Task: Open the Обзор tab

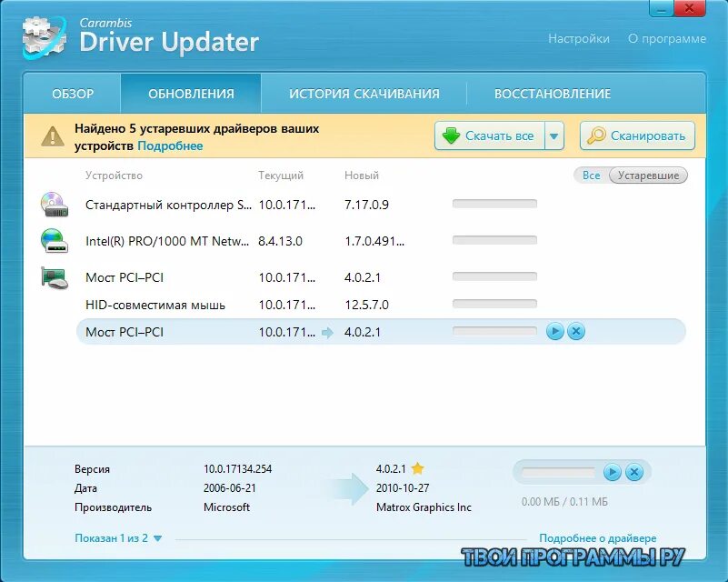Action: tap(73, 94)
